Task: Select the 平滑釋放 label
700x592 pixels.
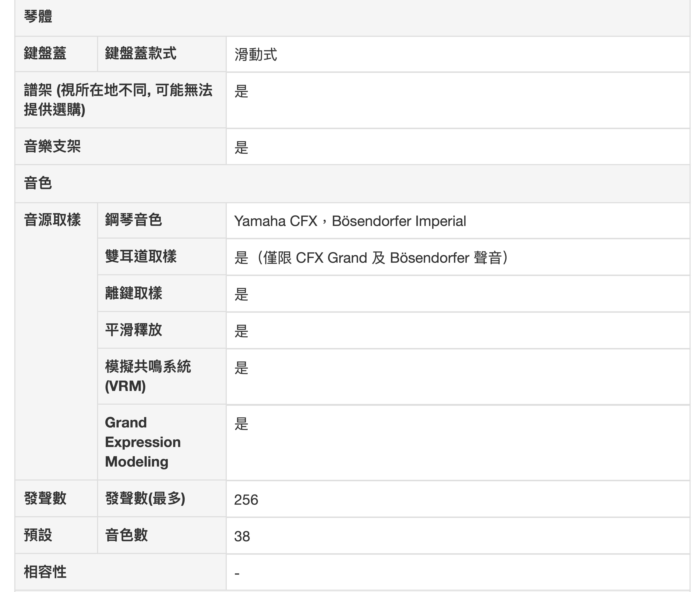Action: click(x=134, y=330)
